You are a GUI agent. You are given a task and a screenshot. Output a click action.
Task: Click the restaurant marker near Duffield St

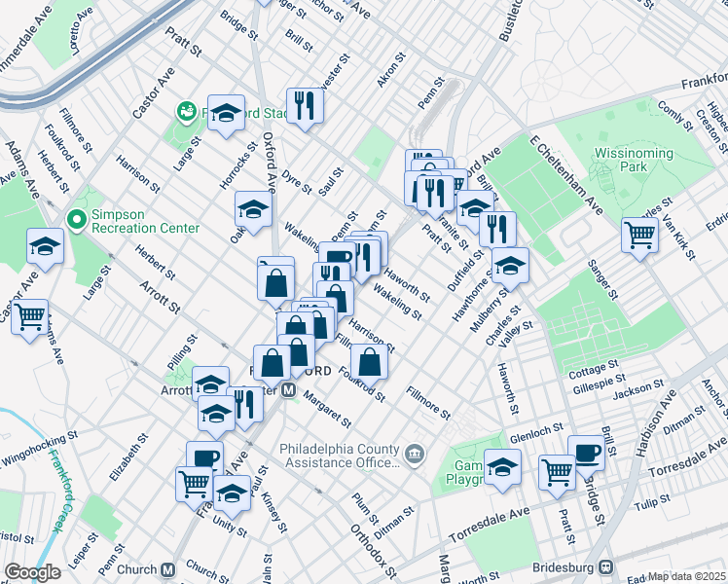click(x=497, y=229)
